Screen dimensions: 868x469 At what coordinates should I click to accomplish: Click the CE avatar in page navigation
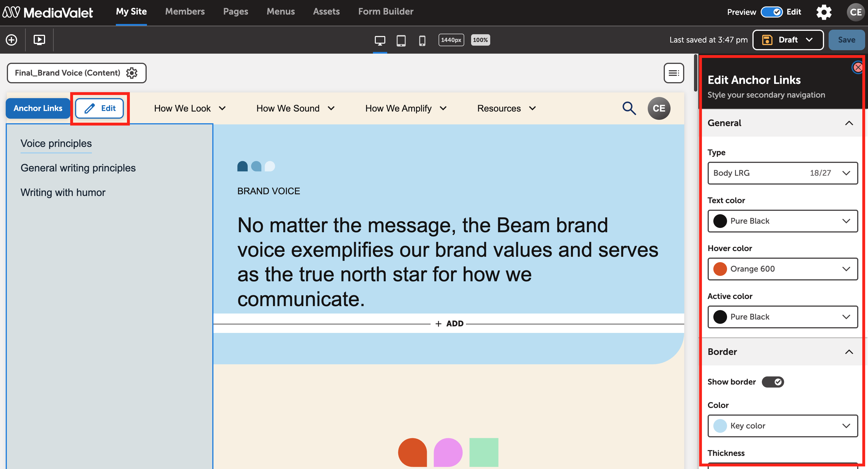click(659, 108)
